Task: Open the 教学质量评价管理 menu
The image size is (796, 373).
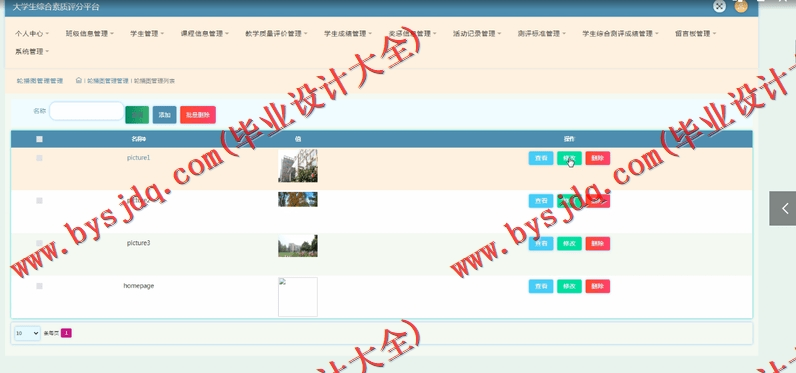Action: pyautogui.click(x=276, y=33)
